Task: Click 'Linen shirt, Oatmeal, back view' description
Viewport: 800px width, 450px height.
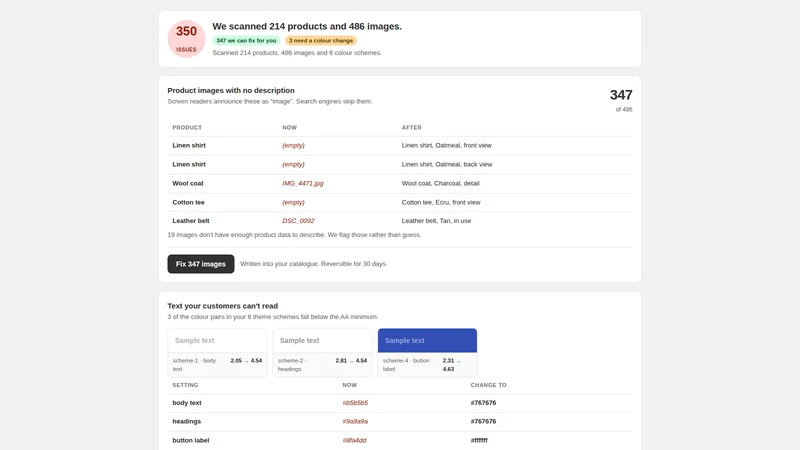Action: pos(447,164)
